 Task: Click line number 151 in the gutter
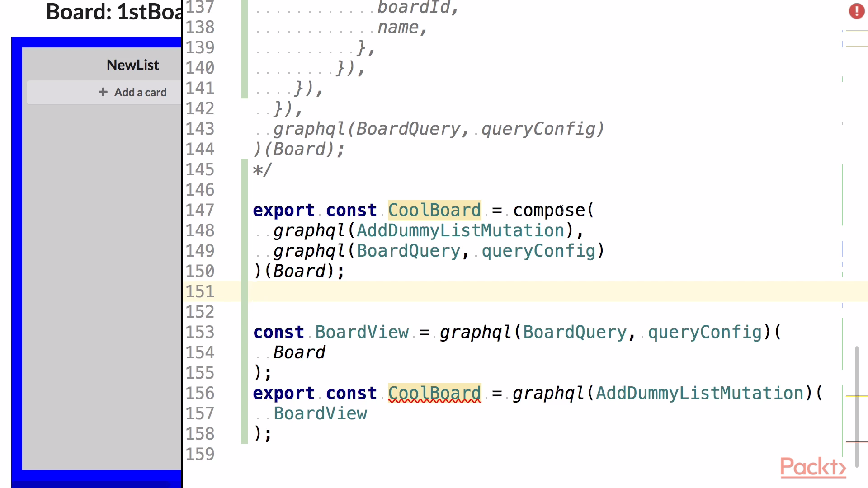[200, 291]
